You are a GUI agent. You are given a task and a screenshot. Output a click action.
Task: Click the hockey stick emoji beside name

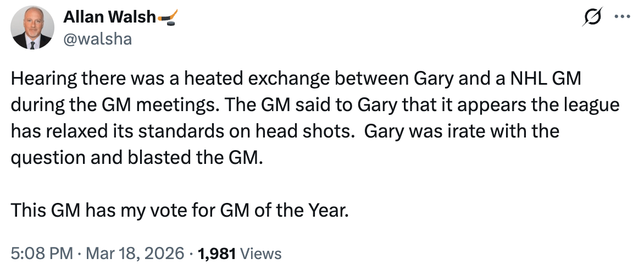point(167,18)
